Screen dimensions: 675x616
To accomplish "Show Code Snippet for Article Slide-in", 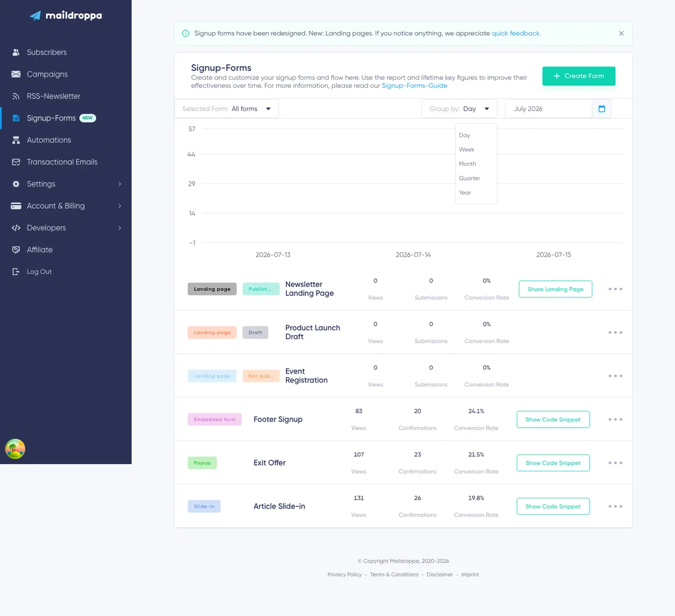I will (553, 506).
